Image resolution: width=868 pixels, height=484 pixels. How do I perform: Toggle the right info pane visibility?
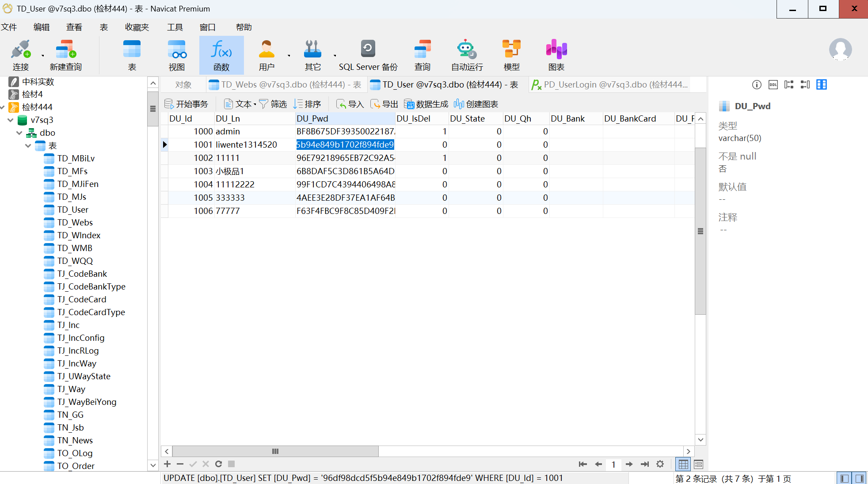(x=860, y=478)
